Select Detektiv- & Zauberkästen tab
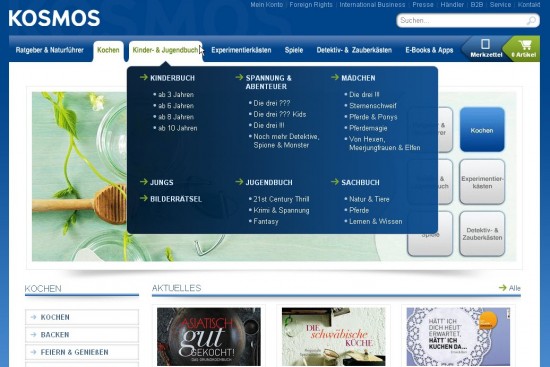 click(x=354, y=50)
